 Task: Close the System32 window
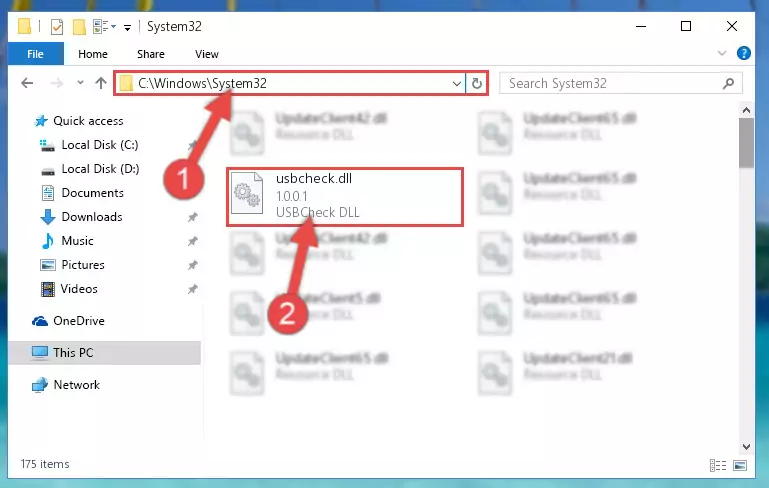[x=731, y=26]
